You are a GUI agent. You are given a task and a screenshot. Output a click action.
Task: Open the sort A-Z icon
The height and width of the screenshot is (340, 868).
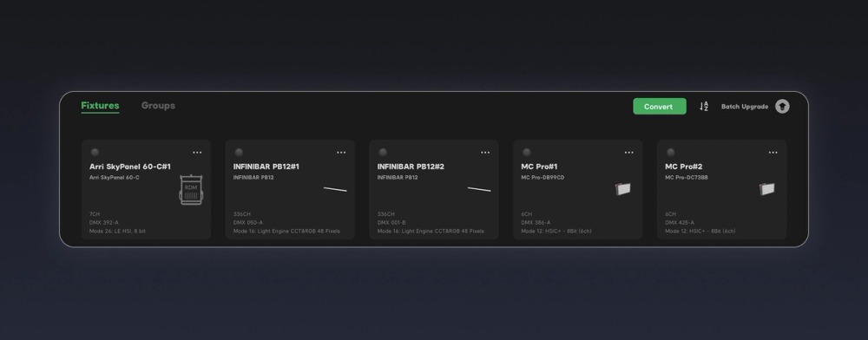[x=704, y=106]
